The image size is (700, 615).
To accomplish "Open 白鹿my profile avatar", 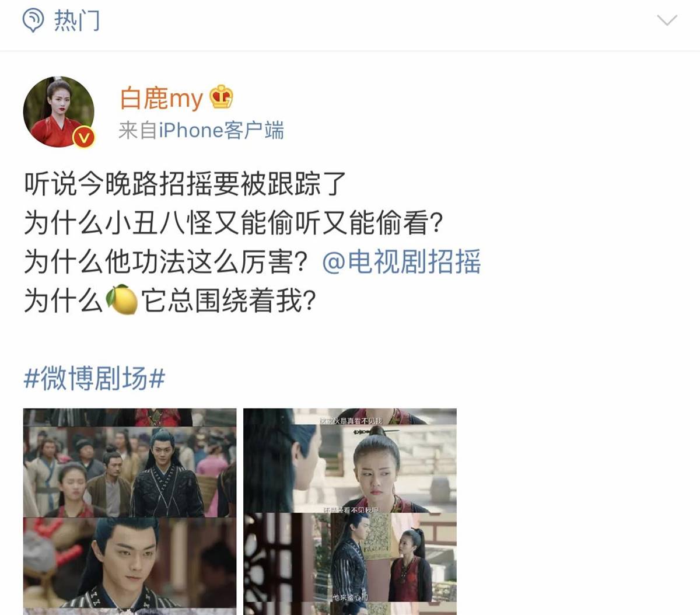I will (x=58, y=111).
